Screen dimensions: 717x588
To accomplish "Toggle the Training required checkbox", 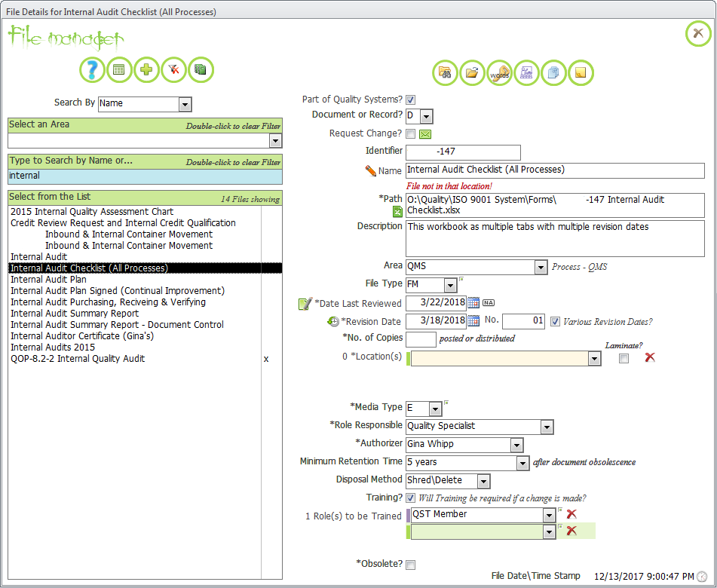I will (x=411, y=498).
